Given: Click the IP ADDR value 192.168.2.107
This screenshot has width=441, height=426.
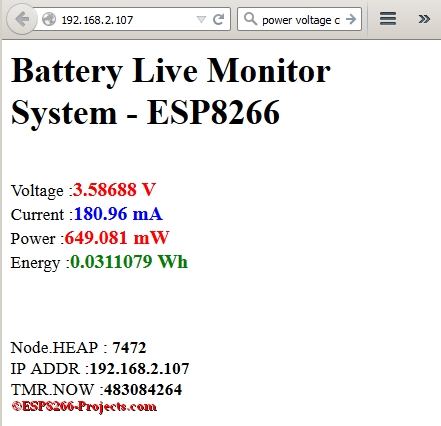Looking at the screenshot, I should [x=140, y=369].
